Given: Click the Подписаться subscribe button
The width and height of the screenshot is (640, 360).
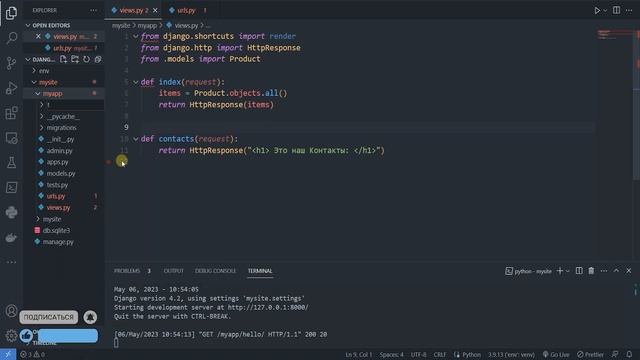Looking at the screenshot, I should pos(49,317).
